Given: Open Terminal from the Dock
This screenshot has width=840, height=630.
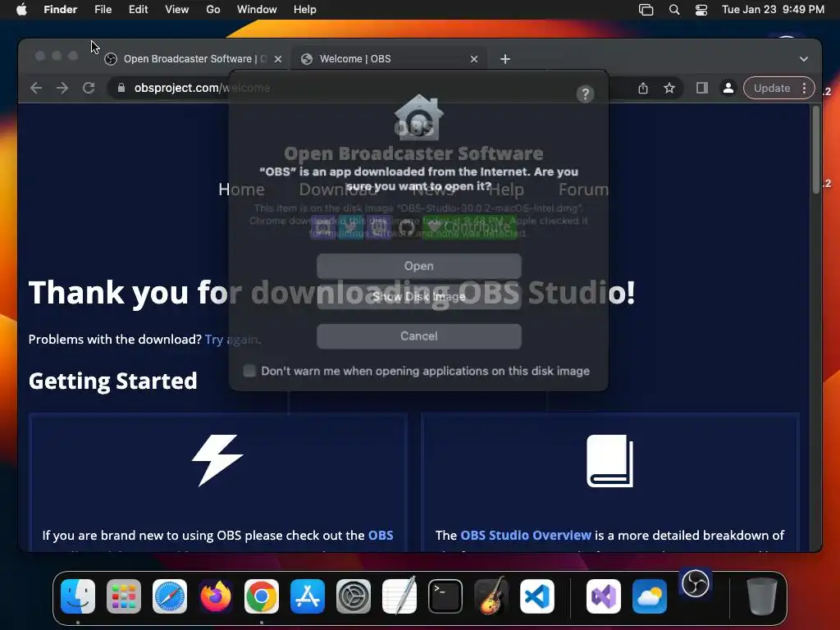Looking at the screenshot, I should (x=445, y=596).
